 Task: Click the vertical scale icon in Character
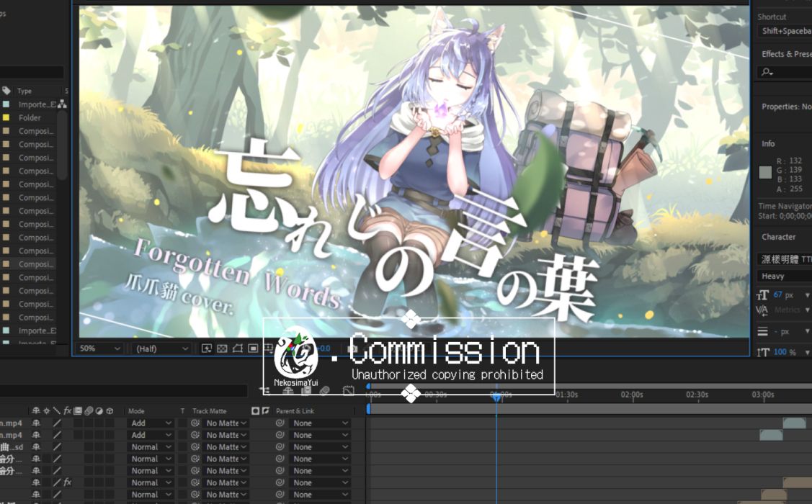762,352
